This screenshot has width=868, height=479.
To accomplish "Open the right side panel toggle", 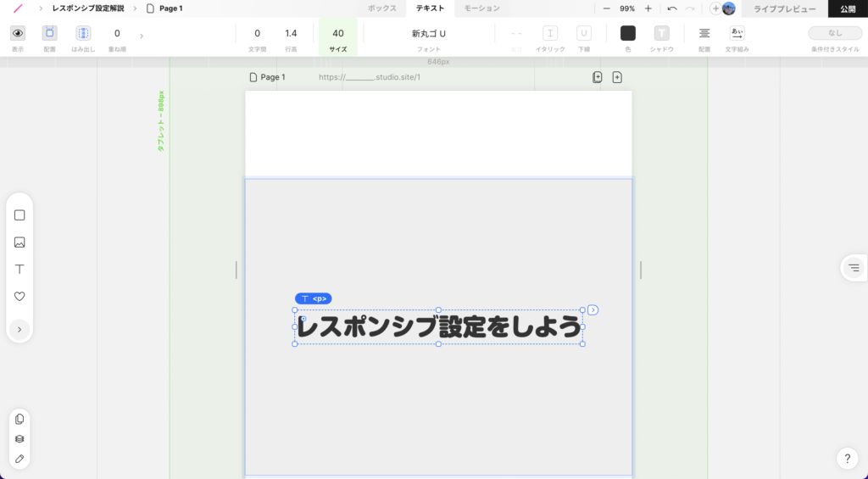I will coord(854,268).
